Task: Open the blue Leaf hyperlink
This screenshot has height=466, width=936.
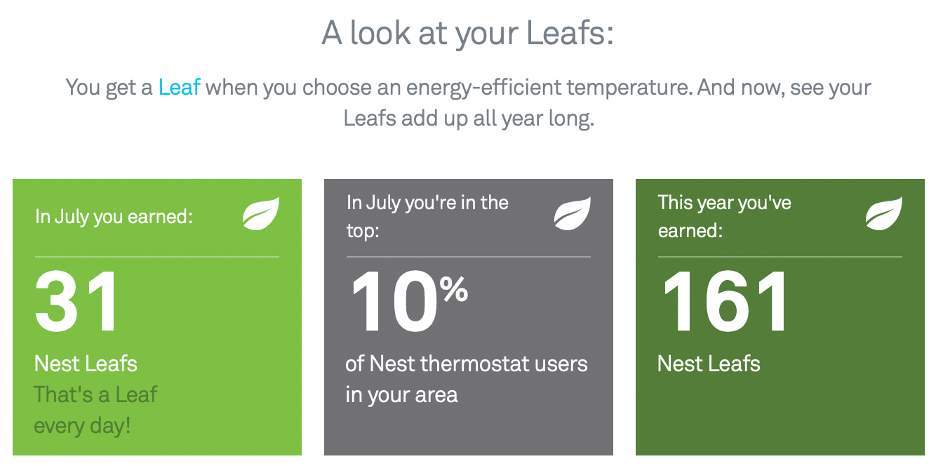Action: click(179, 87)
